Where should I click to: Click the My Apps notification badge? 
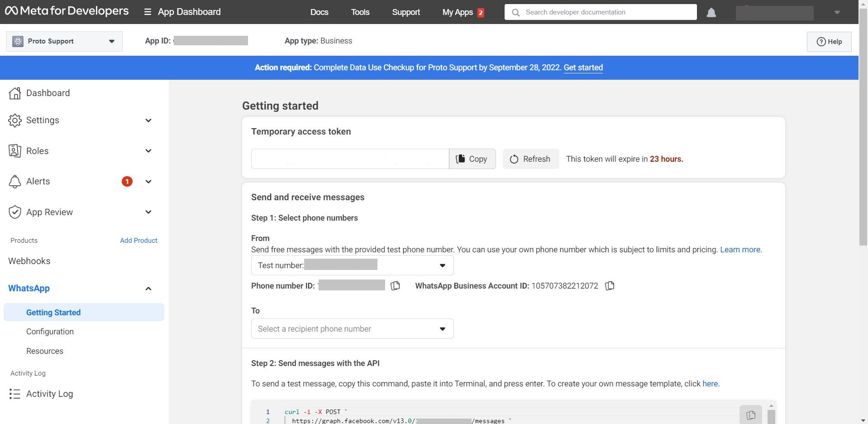coord(481,13)
